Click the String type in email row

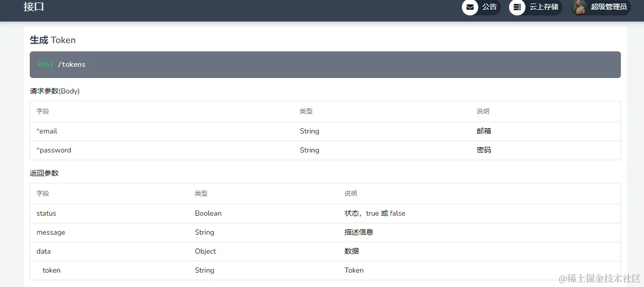tap(309, 131)
